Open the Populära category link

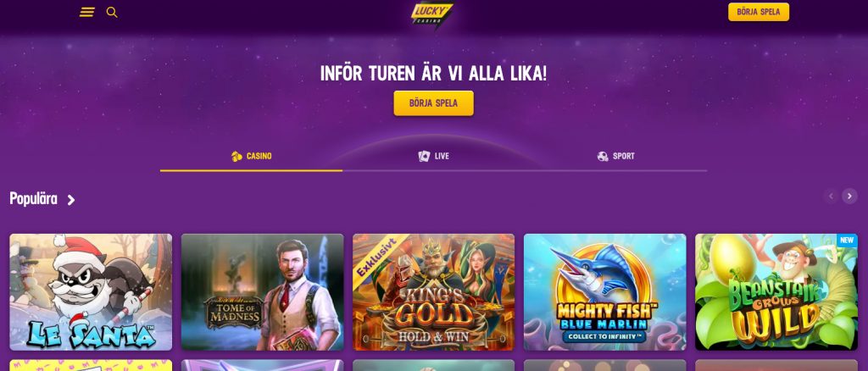pyautogui.click(x=33, y=199)
